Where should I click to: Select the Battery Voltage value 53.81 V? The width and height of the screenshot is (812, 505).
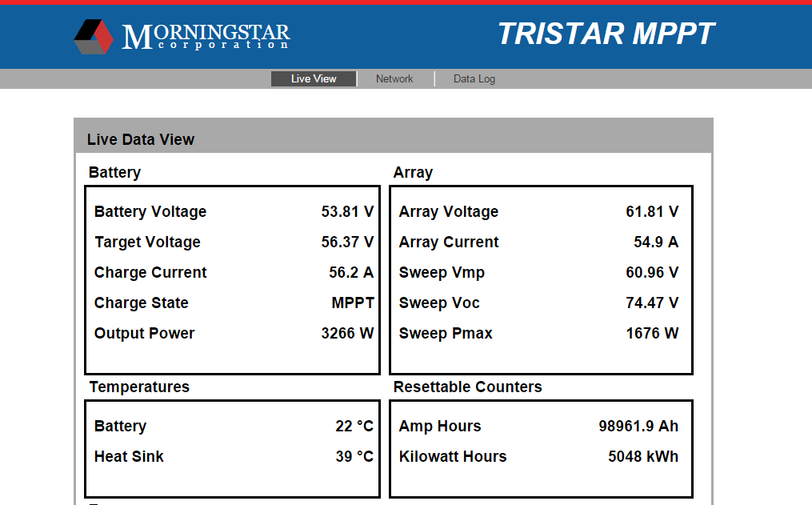(x=347, y=211)
